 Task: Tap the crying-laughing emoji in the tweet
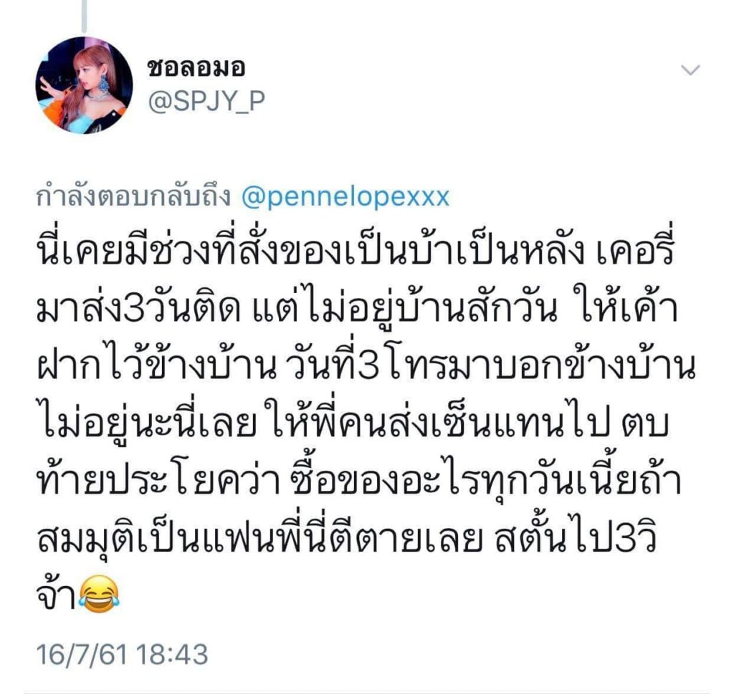pos(100,594)
